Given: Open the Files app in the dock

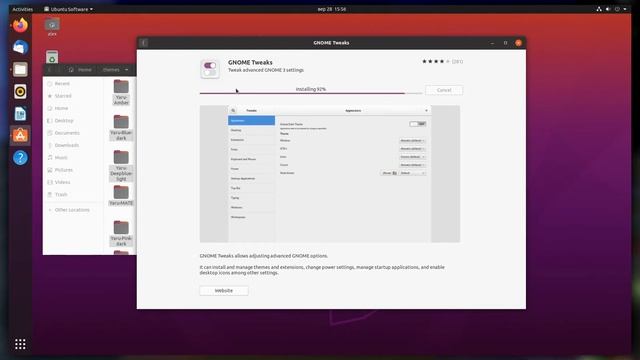Looking at the screenshot, I should coord(20,69).
